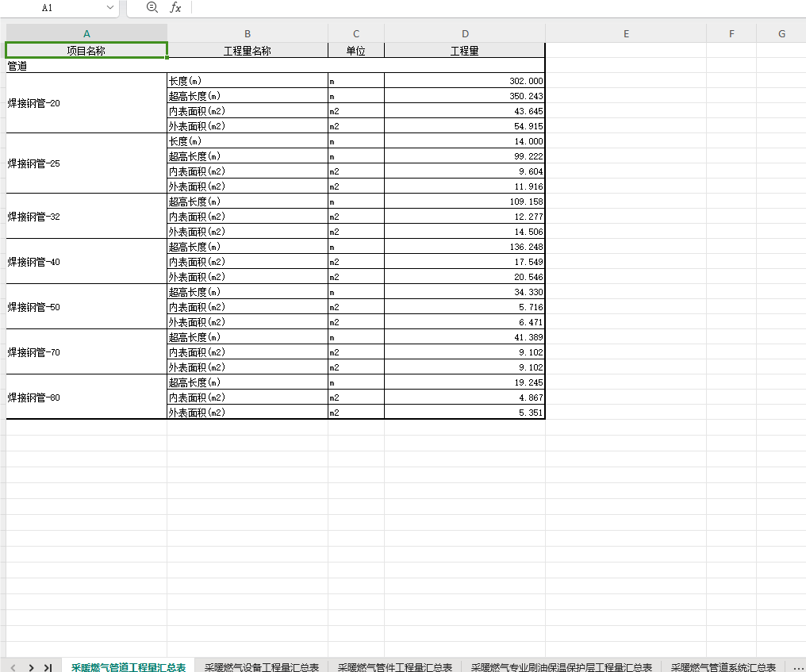Screen dimensions: 806x672
Task: Click the cell with value 136.248
Action: coord(465,247)
